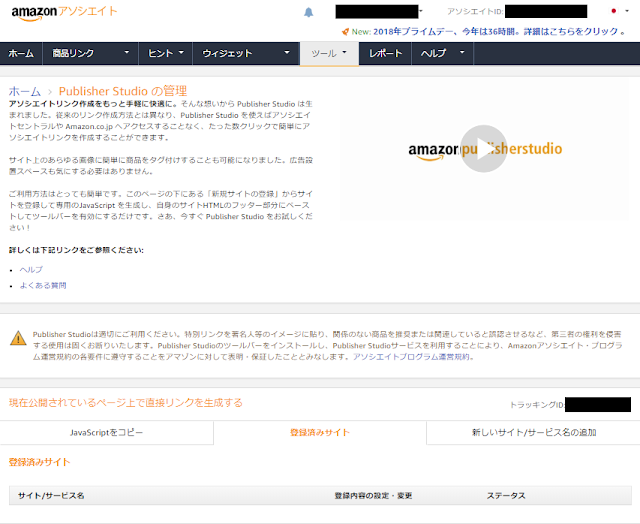
Task: Click the サイト/サービス名 column header
Action: point(51,496)
